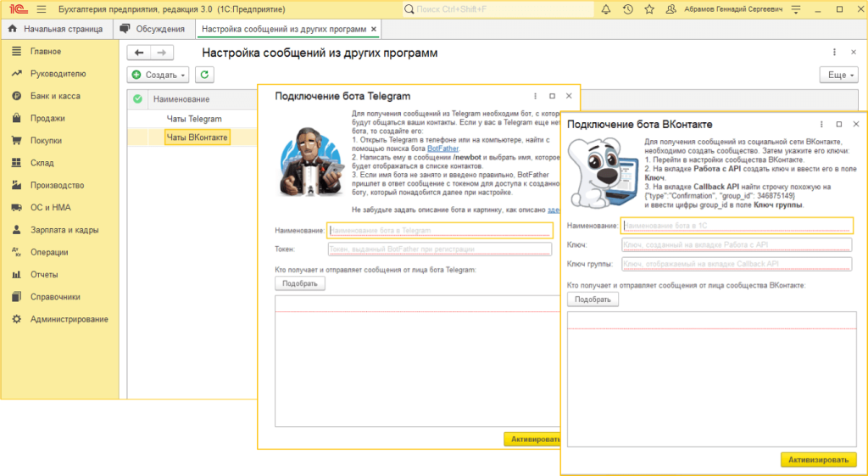
Task: Open the Главное section
Action: point(46,51)
